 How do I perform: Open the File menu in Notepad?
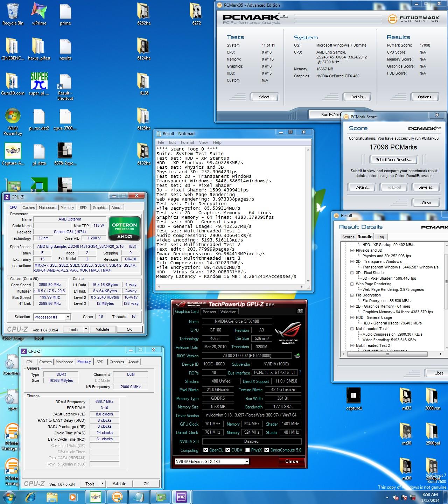[x=161, y=142]
